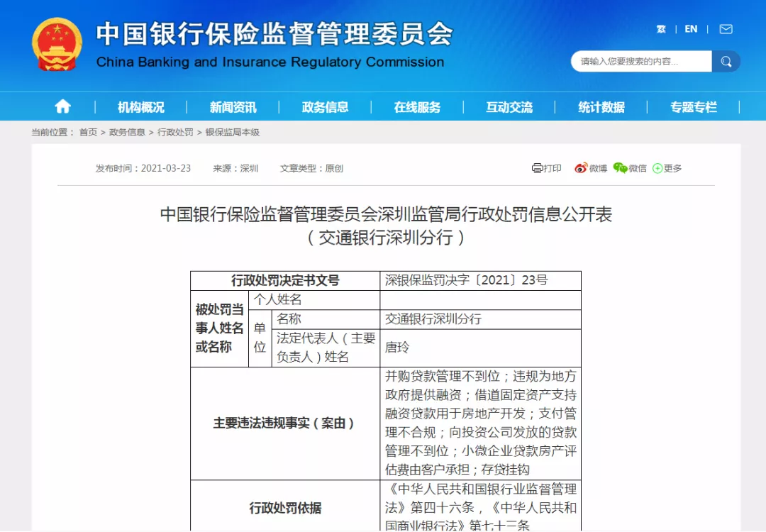
Task: Click the envelope mail icon in the header
Action: tap(726, 29)
